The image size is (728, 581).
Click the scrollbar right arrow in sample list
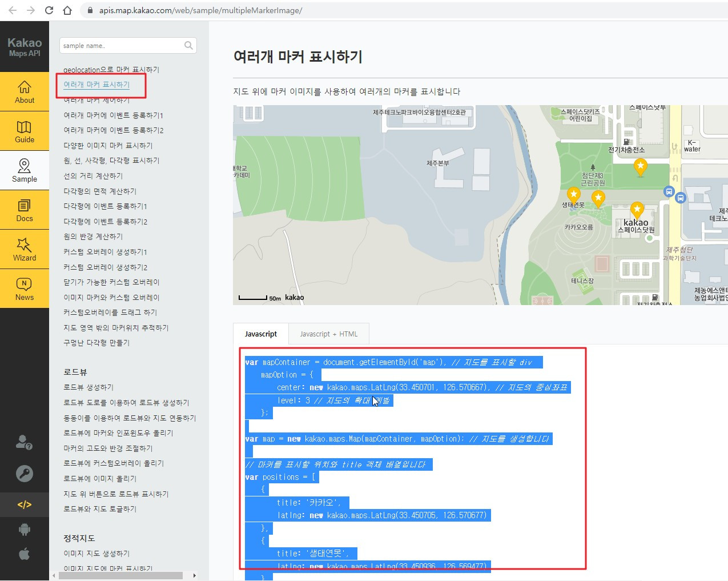(x=194, y=575)
